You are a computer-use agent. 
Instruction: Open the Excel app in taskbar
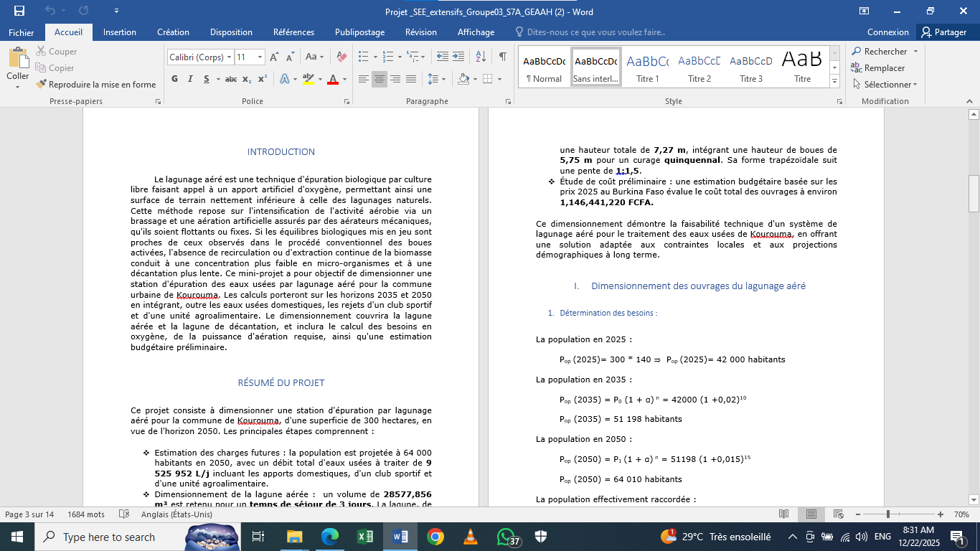pos(364,537)
